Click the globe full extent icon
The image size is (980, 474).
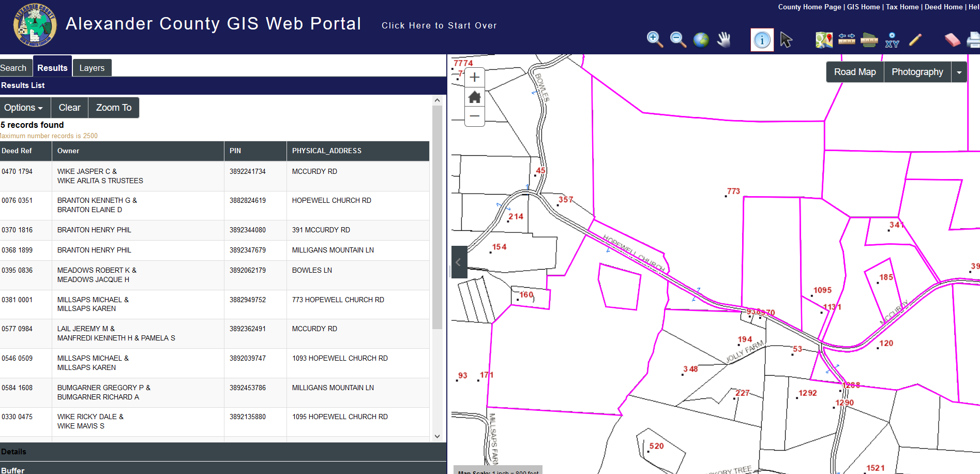point(701,40)
